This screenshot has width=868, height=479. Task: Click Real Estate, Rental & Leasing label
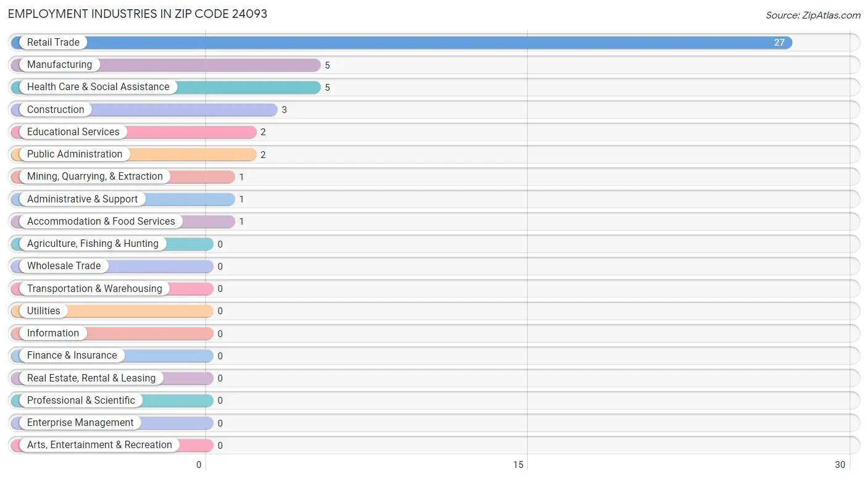coord(91,378)
